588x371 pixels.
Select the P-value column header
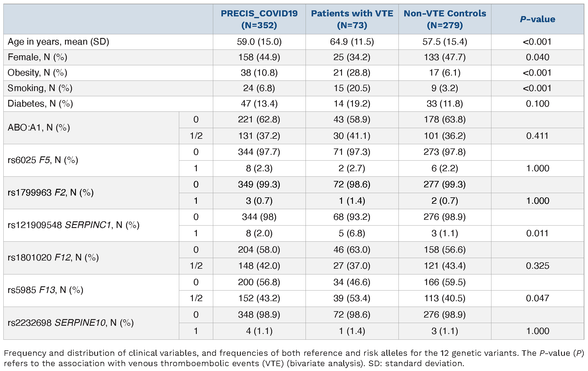point(537,19)
